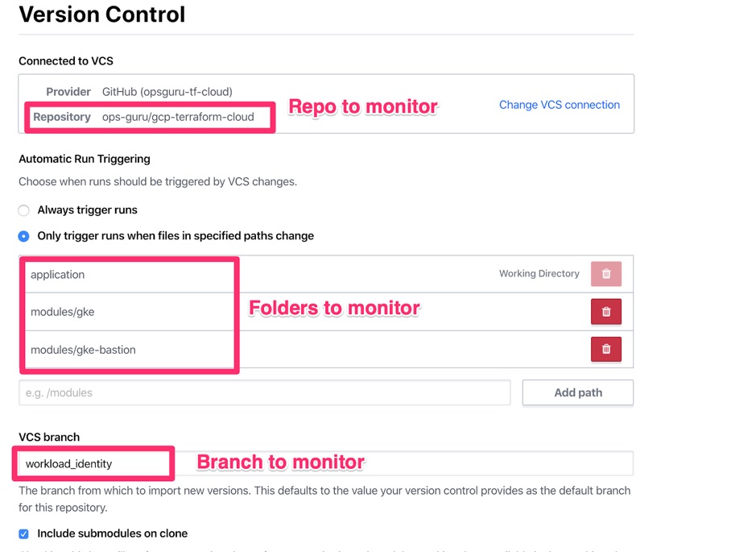Click the Version Control heading
The width and height of the screenshot is (756, 552).
101,15
